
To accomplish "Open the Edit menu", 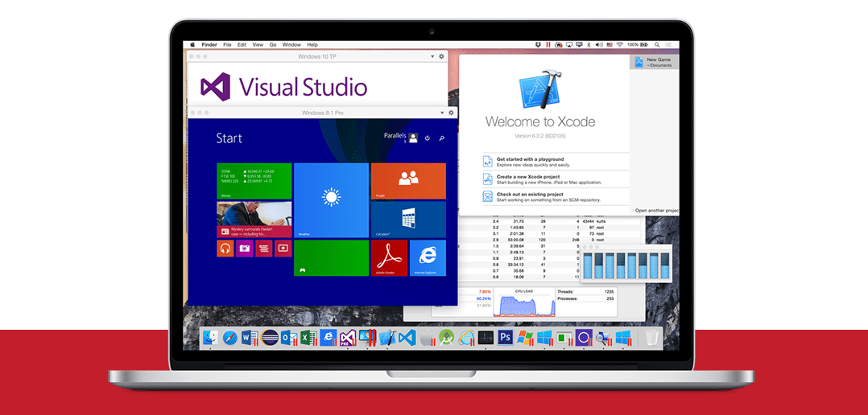I will [242, 45].
